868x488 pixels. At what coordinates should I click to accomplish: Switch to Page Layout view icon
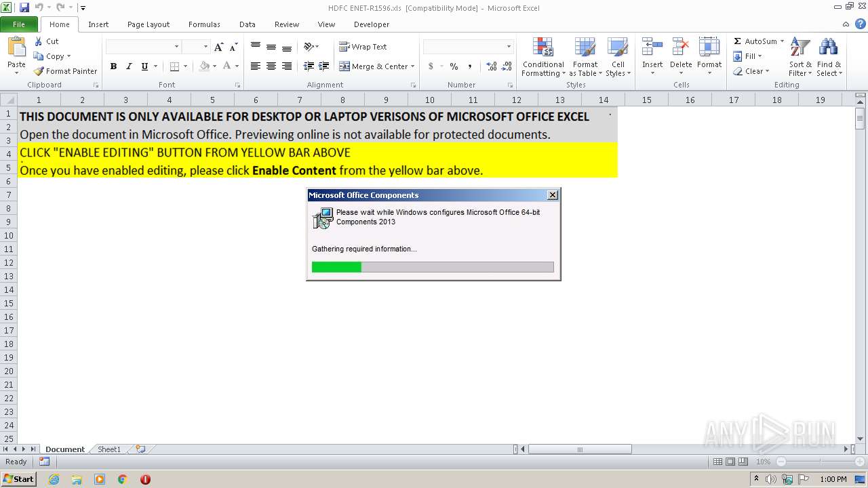click(730, 462)
